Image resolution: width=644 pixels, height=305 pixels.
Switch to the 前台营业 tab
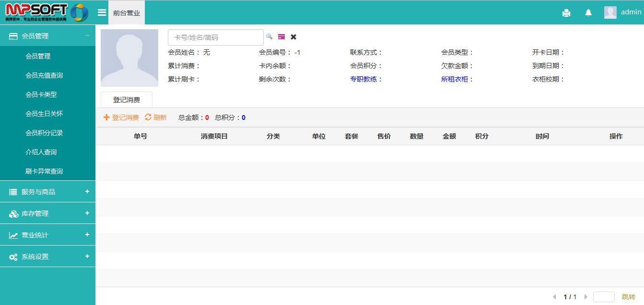tap(127, 13)
